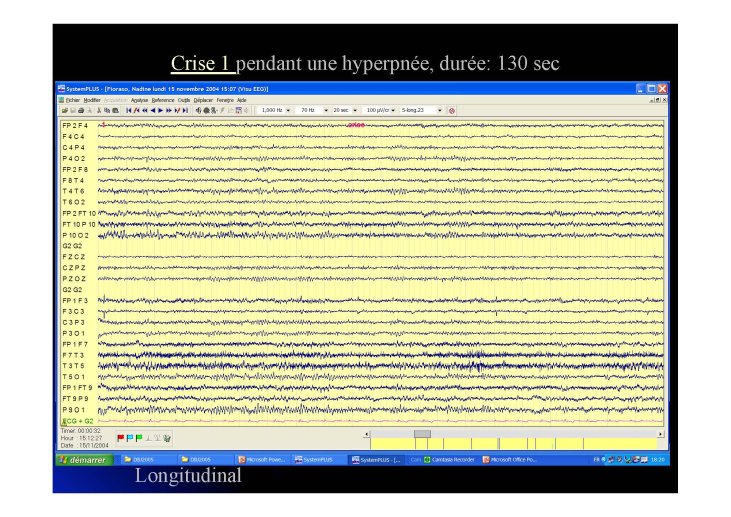
Task: Jump to the start of EEG recording
Action: click(128, 110)
